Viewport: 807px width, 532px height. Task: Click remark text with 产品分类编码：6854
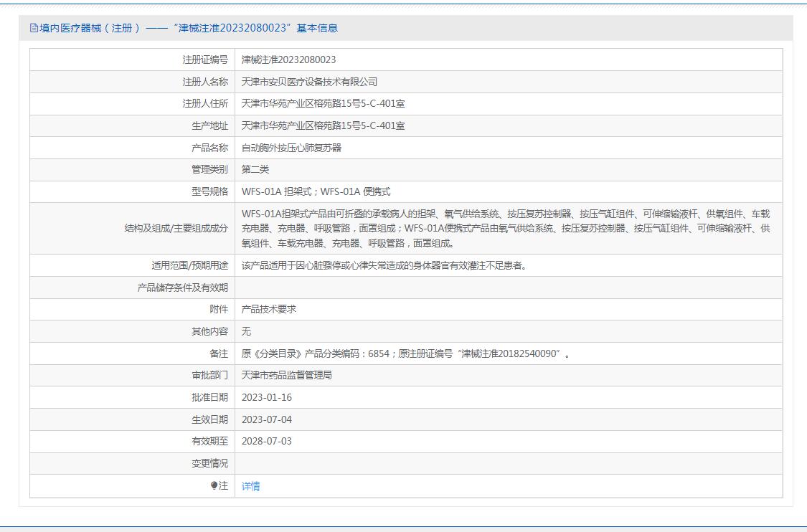tap(405, 353)
